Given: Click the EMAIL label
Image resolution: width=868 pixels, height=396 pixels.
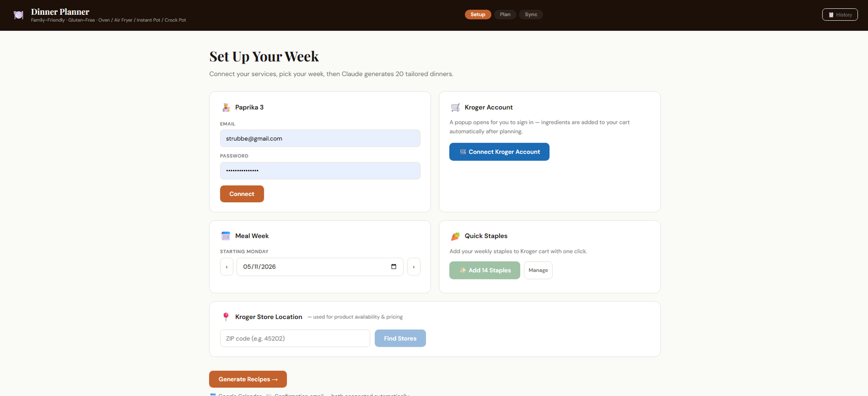Looking at the screenshot, I should [228, 124].
